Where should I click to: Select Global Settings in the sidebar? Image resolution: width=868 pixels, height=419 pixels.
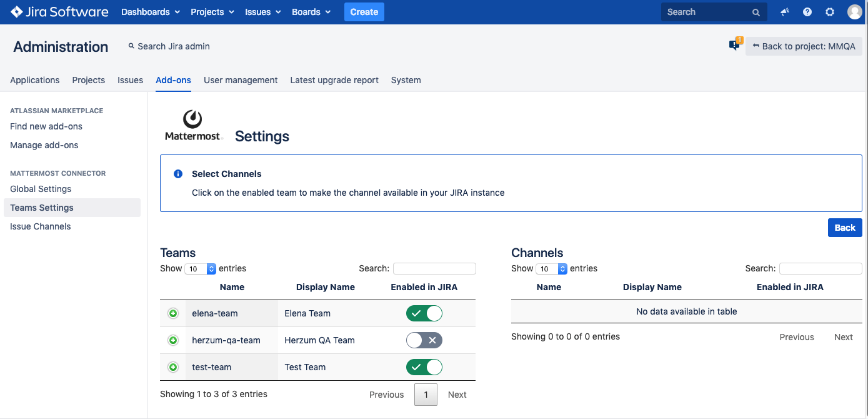pos(41,189)
